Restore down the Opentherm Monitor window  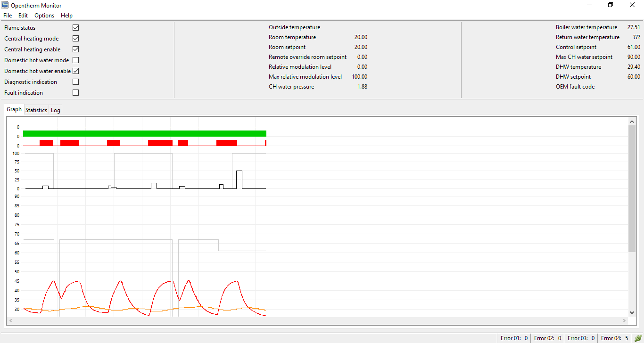click(x=611, y=5)
